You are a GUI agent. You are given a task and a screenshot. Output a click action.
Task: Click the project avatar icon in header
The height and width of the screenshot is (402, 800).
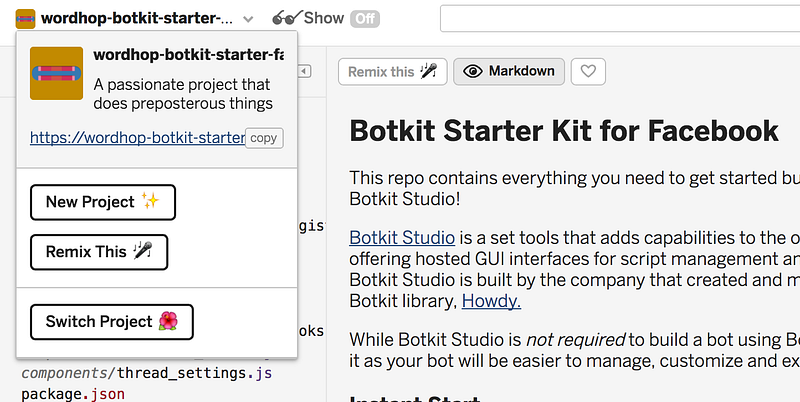25,19
